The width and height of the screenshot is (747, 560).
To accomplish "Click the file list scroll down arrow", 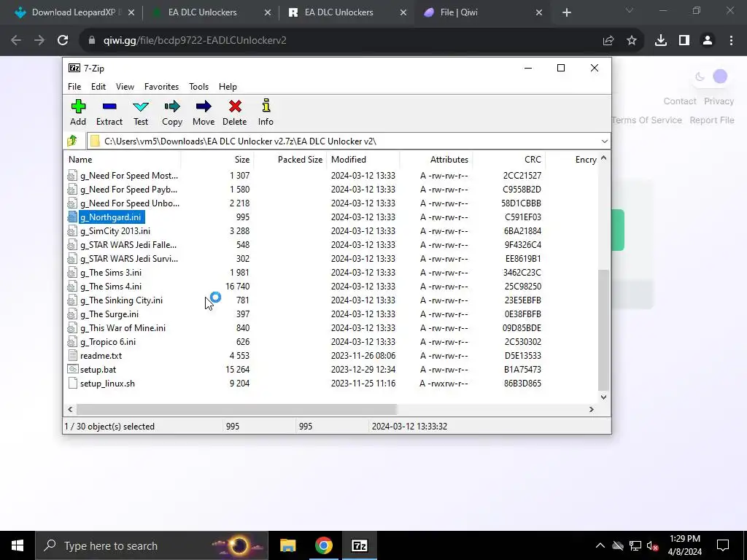I will point(603,397).
